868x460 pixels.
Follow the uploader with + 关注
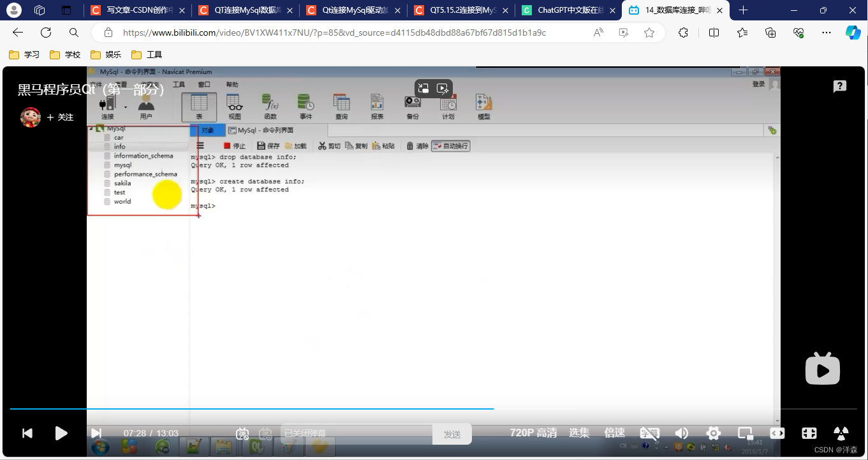(60, 117)
